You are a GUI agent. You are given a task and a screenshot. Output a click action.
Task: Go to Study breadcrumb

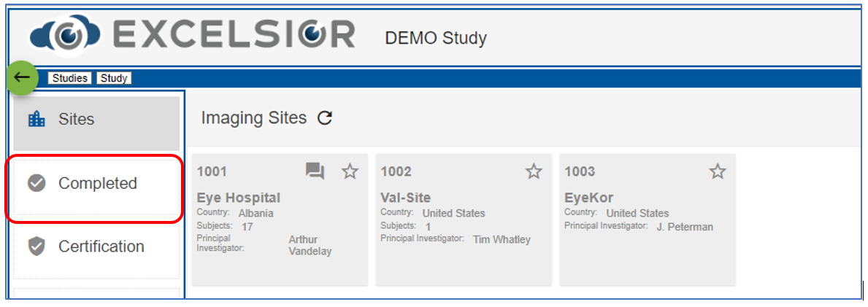(x=114, y=78)
